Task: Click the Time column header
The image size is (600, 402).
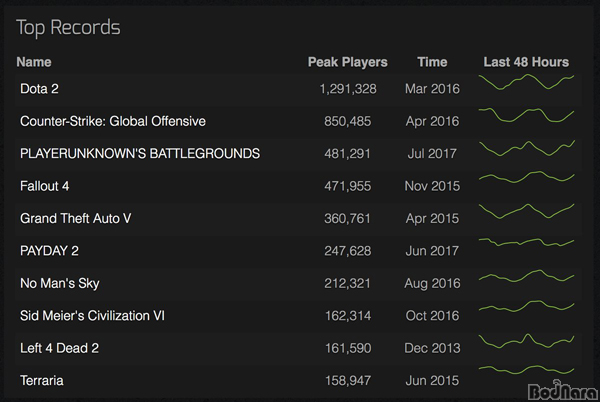Action: (x=432, y=62)
